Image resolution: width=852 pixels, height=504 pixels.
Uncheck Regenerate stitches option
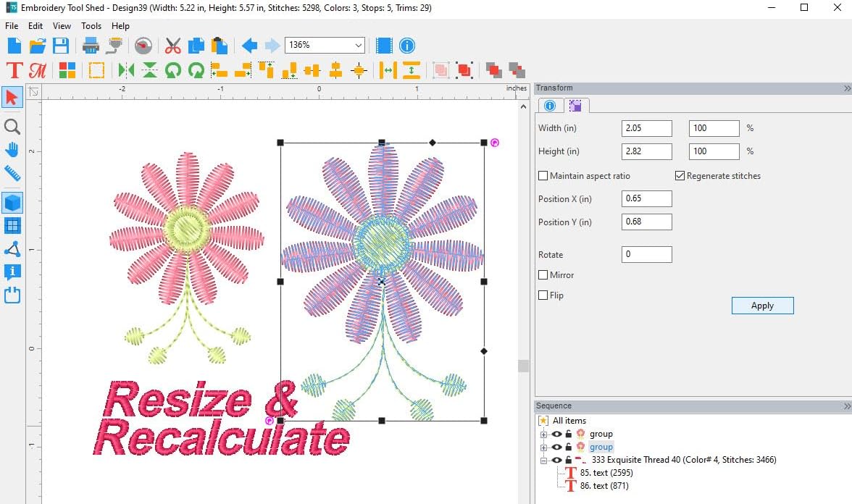pyautogui.click(x=680, y=176)
